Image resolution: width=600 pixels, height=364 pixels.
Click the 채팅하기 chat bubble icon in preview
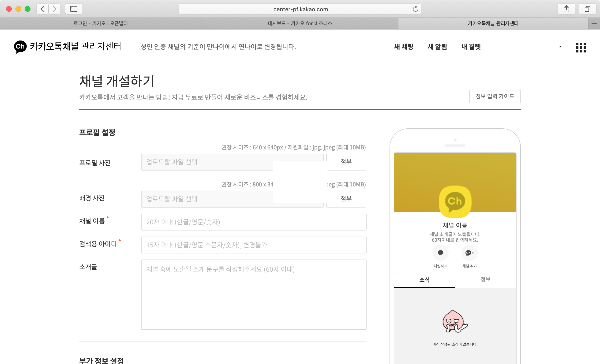coord(440,253)
